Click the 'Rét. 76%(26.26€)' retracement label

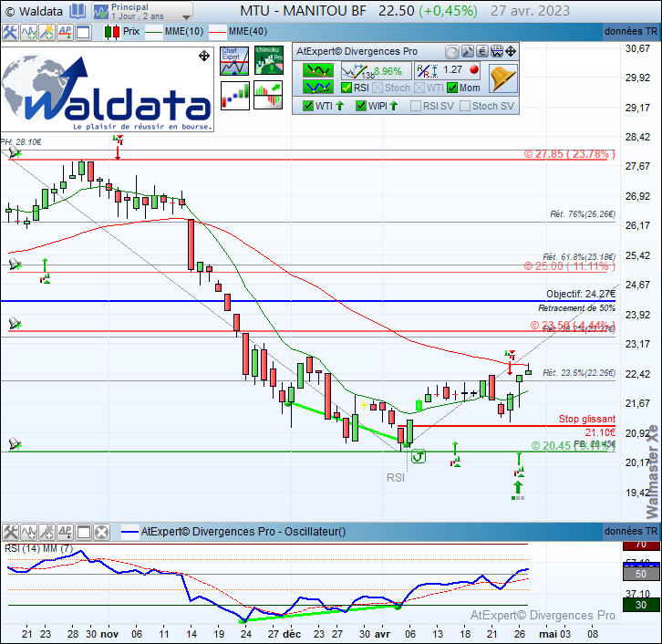click(x=583, y=214)
